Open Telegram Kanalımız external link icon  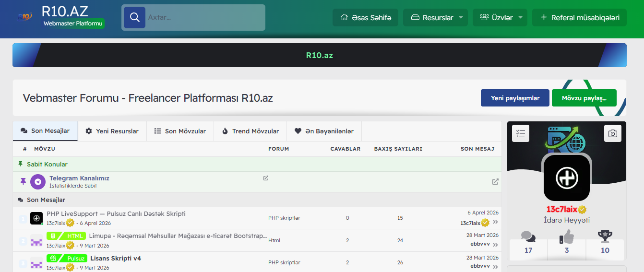[266, 178]
